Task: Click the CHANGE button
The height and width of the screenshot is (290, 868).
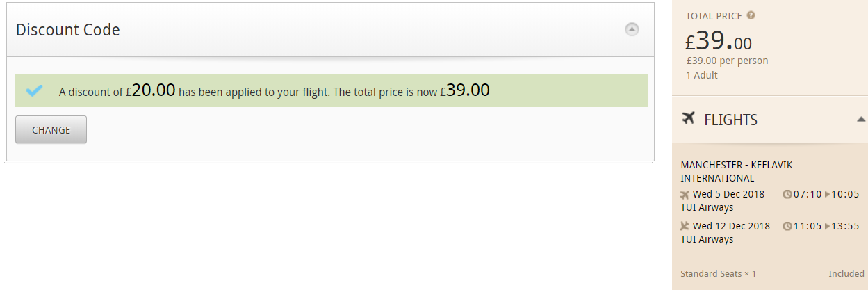Action: (51, 130)
